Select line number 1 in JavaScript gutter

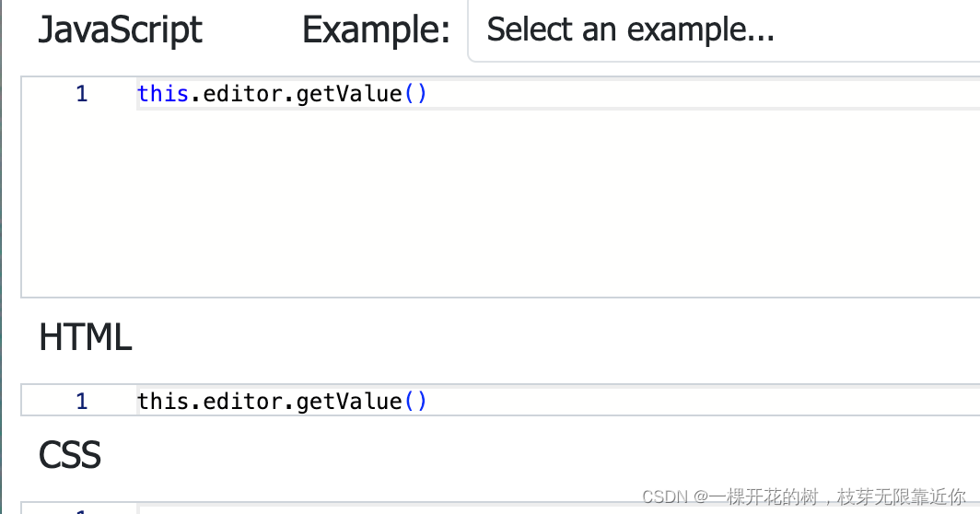(x=82, y=94)
